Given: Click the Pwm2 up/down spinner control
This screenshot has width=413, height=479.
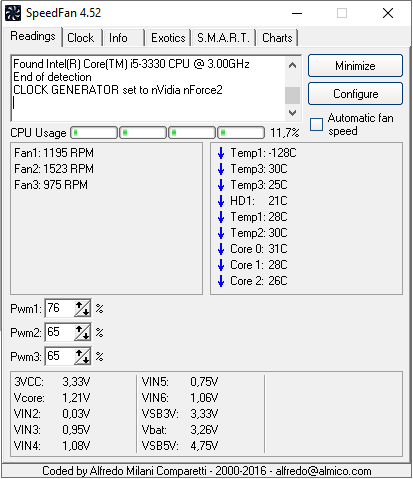Looking at the screenshot, I should point(82,332).
